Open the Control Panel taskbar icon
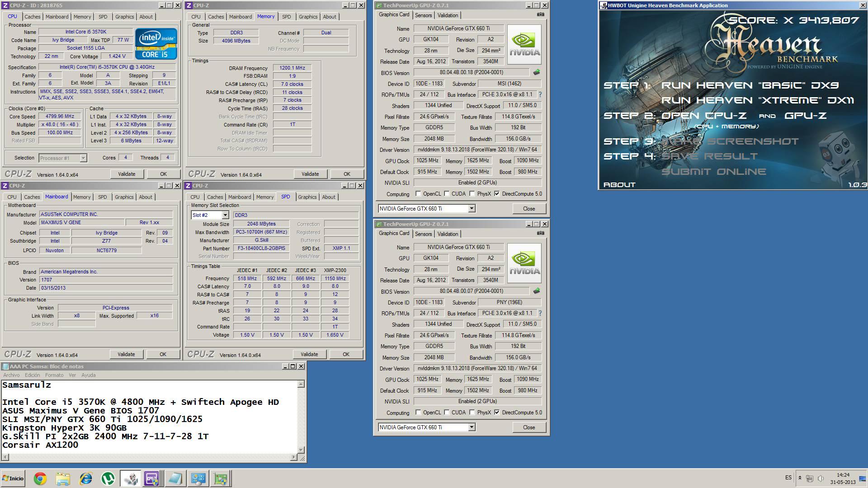 click(x=198, y=479)
